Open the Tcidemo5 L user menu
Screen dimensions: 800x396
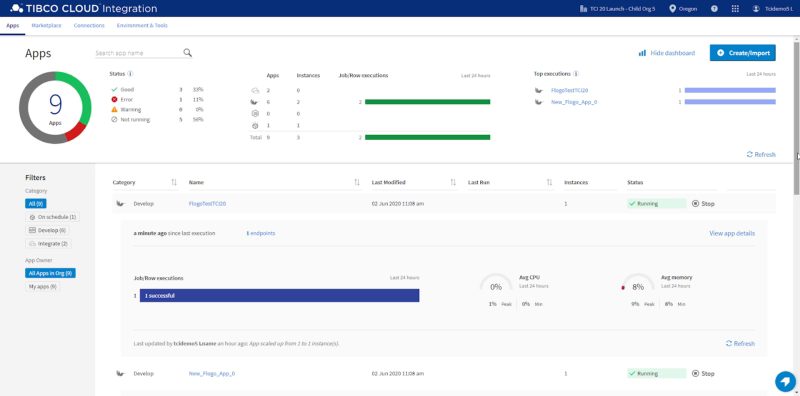pyautogui.click(x=772, y=9)
